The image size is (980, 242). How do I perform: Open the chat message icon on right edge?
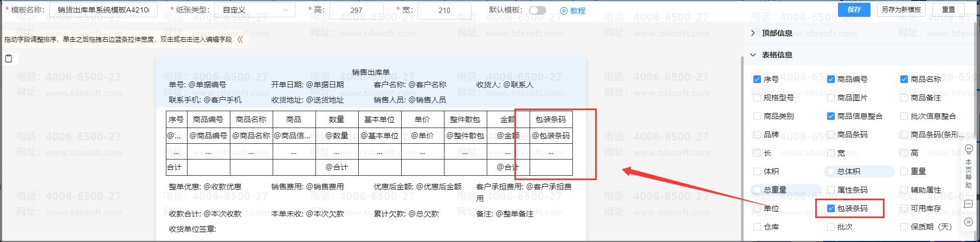[969, 204]
